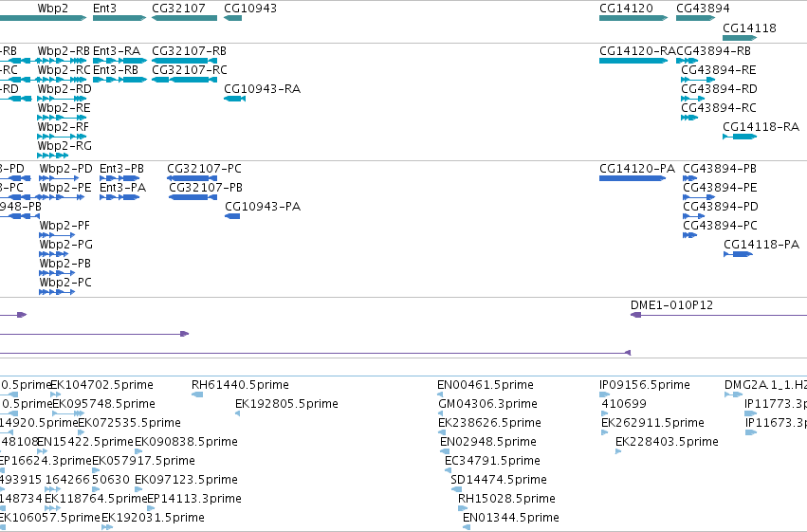Click EST EK104702.5prime

pyautogui.click(x=56, y=394)
